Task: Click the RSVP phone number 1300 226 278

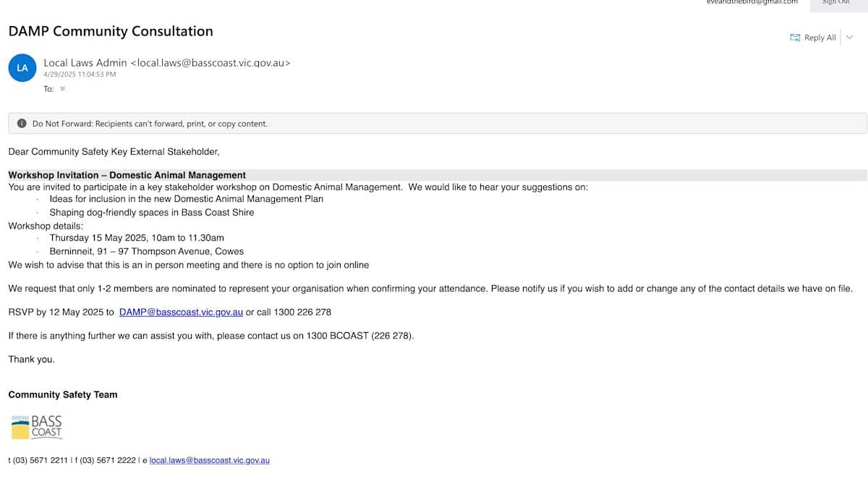Action: (298, 313)
